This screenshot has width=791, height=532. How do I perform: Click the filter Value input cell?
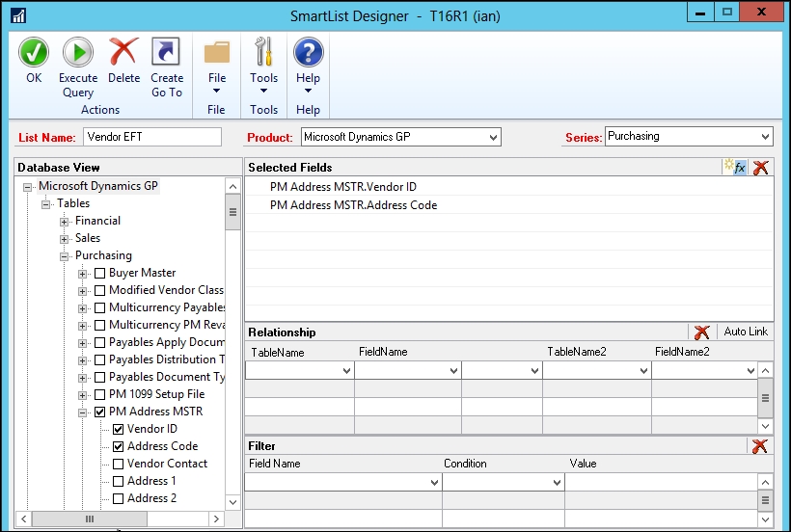[x=661, y=482]
